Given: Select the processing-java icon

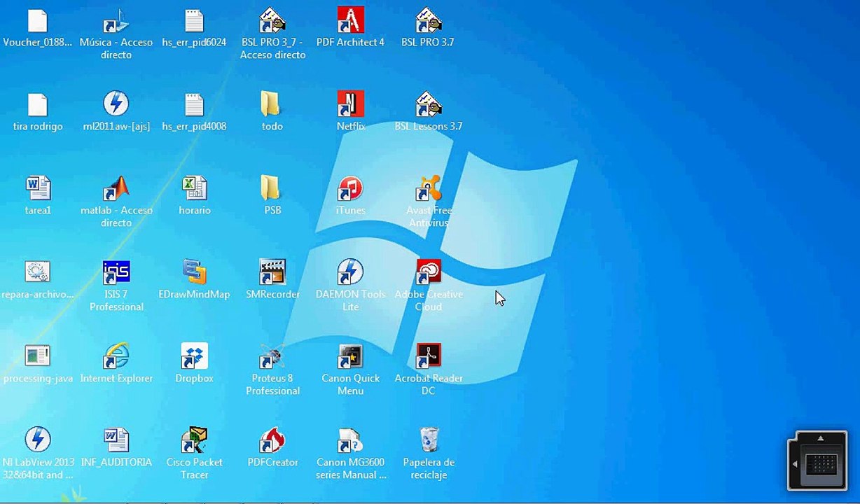Looking at the screenshot, I should pos(38,356).
